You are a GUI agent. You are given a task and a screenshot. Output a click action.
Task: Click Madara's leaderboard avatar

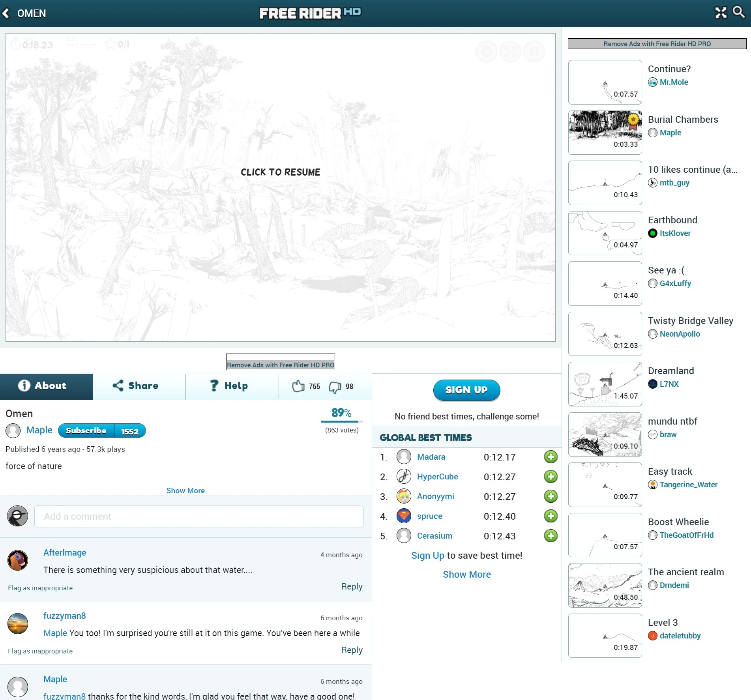(x=404, y=457)
